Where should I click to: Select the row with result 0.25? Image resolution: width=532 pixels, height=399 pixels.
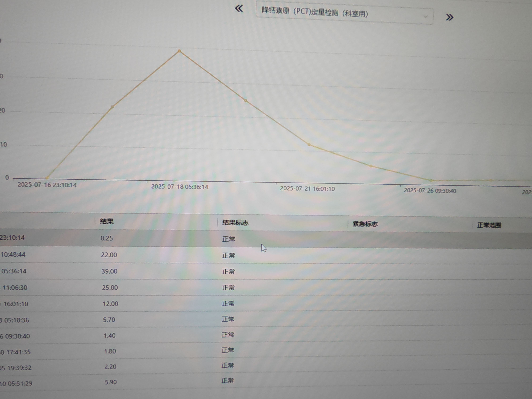tap(107, 238)
